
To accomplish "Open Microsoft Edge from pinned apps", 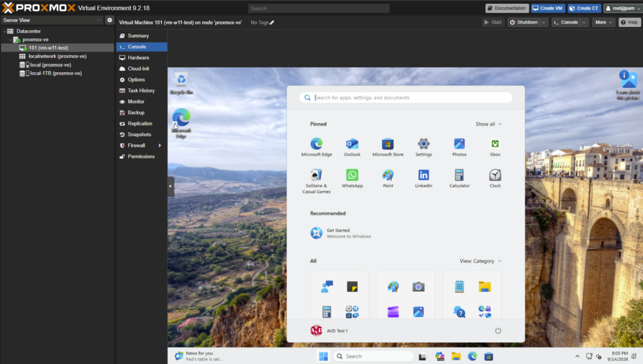I will (316, 147).
